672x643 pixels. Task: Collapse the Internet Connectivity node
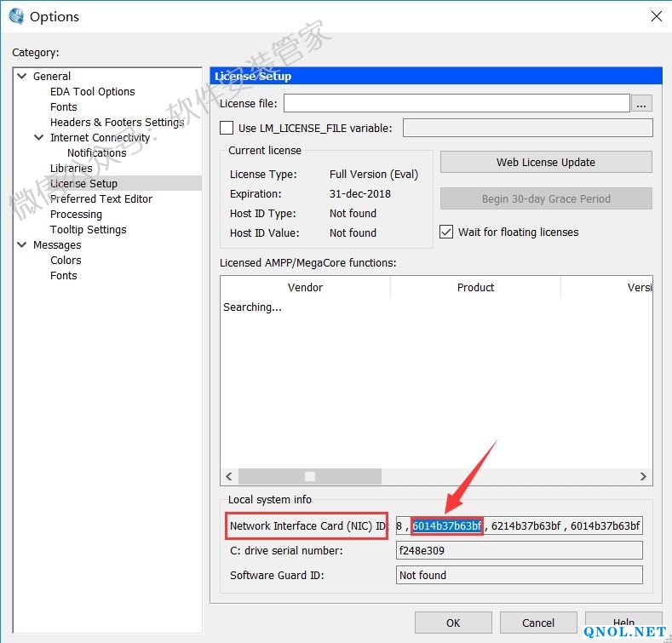pyautogui.click(x=38, y=137)
